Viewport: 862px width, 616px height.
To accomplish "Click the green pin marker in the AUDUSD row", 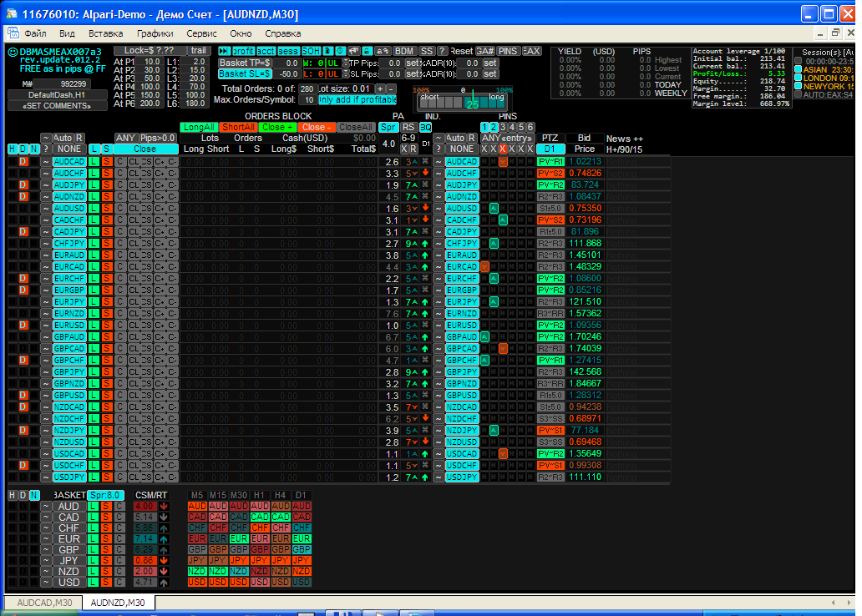I will [x=494, y=209].
